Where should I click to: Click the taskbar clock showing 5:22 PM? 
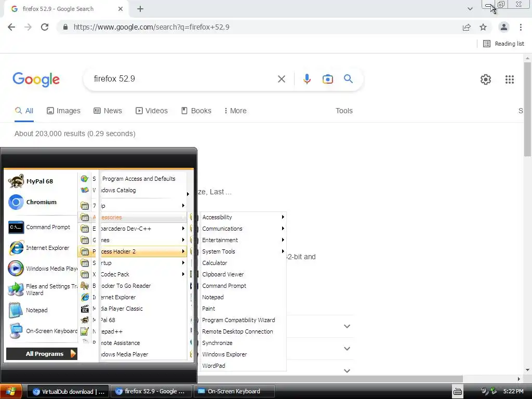pyautogui.click(x=513, y=392)
